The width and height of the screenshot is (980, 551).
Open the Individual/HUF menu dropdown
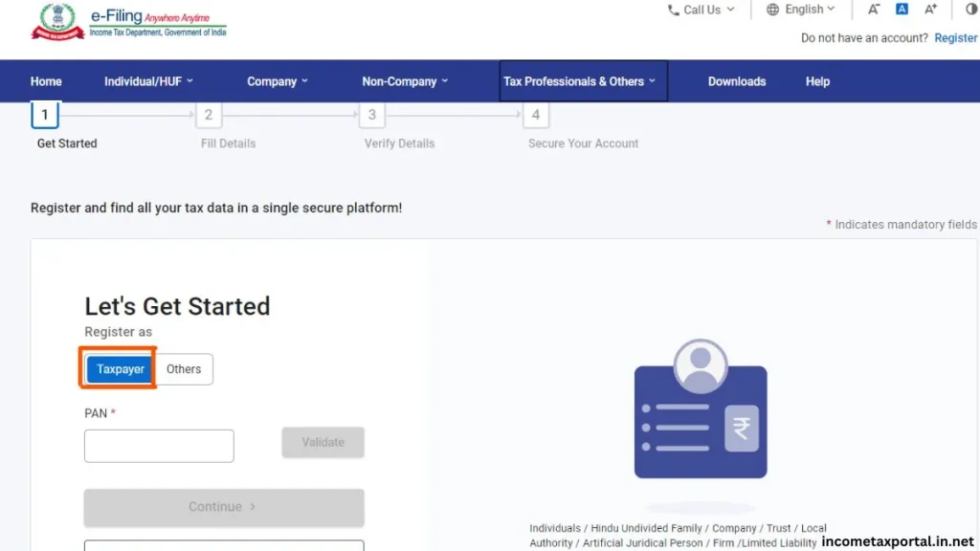(148, 81)
